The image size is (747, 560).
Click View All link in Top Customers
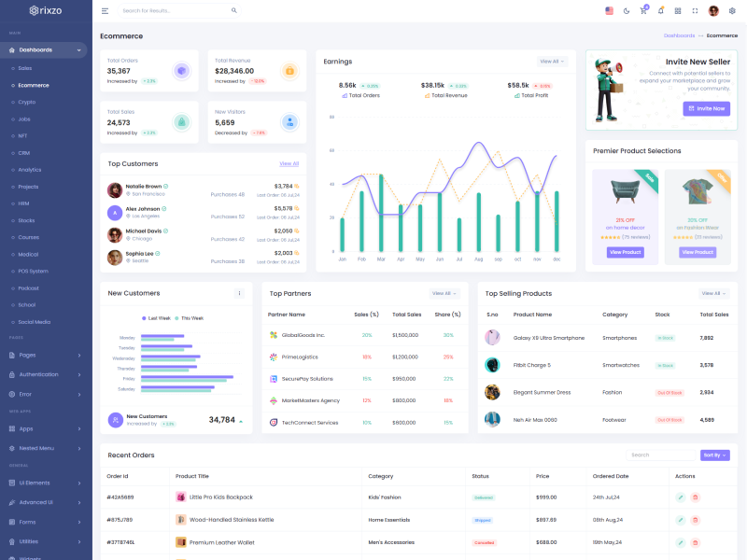[x=289, y=163]
